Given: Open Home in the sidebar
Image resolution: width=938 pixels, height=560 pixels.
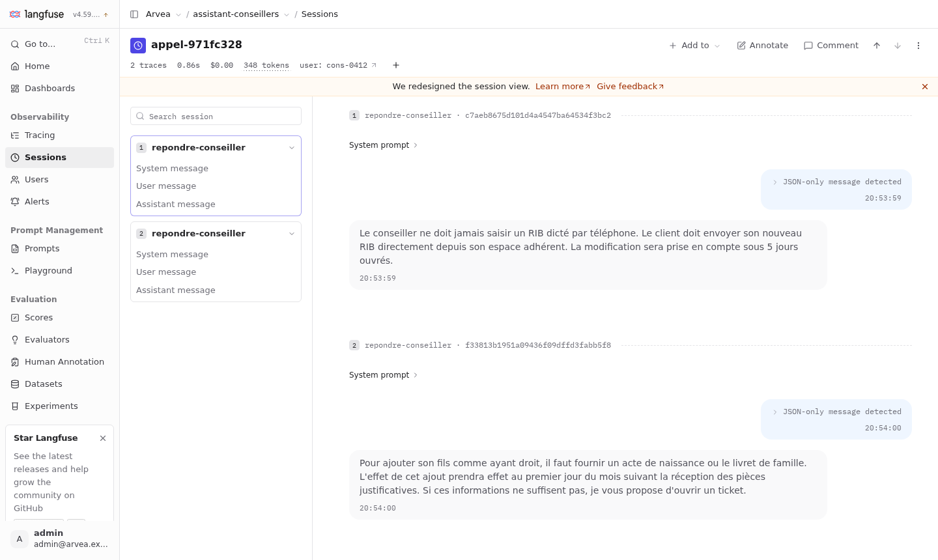Looking at the screenshot, I should click(59, 66).
